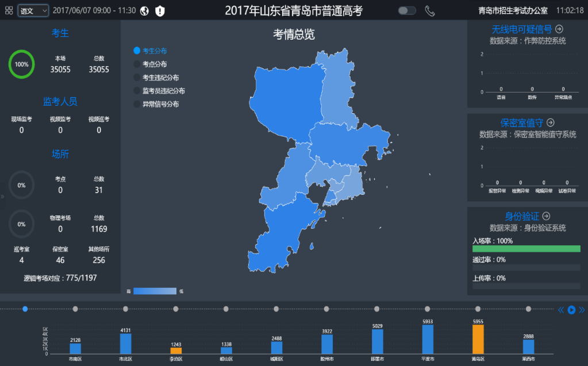Select the 考点分布 radio option
Image resolution: width=588 pixels, height=366 pixels.
[x=137, y=64]
